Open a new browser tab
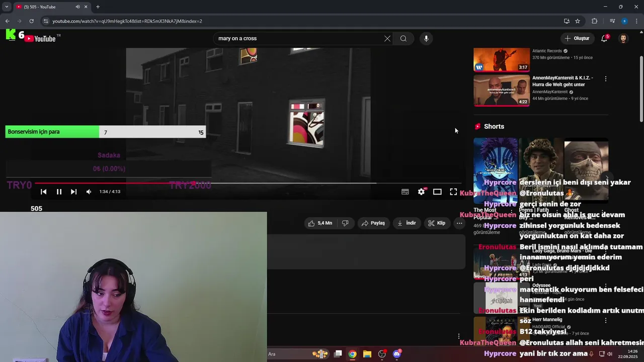Image resolution: width=644 pixels, height=362 pixels. pos(98,7)
